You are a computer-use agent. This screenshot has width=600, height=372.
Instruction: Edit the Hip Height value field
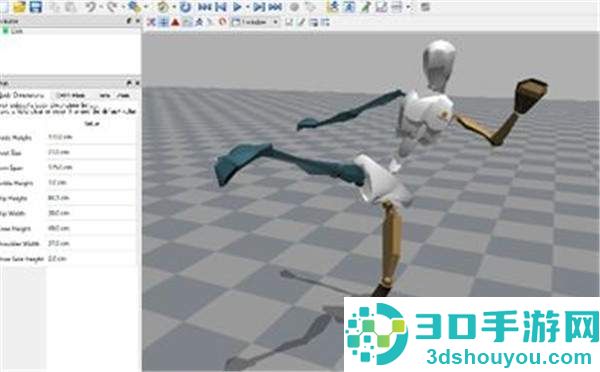pos(91,198)
